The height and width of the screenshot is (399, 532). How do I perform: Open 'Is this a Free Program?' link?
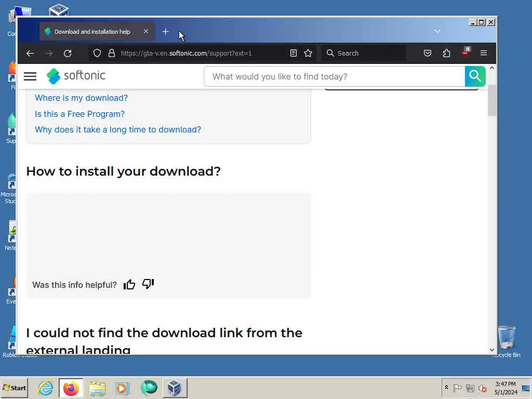pos(79,114)
